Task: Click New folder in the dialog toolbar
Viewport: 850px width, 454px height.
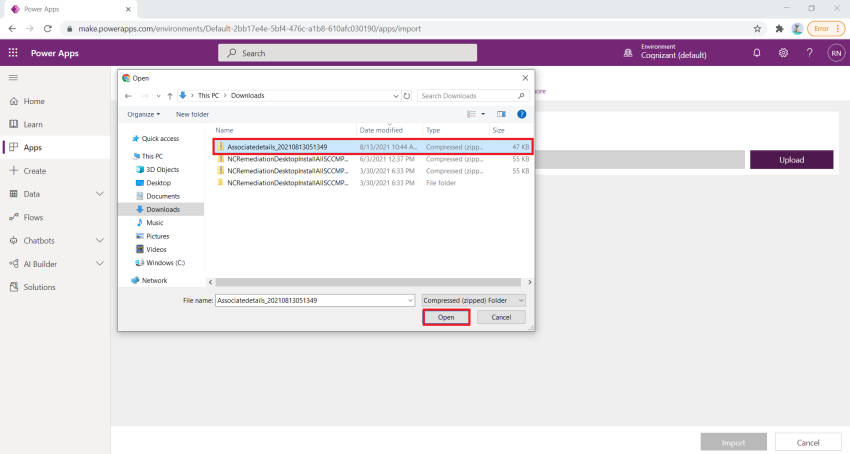Action: 192,114
